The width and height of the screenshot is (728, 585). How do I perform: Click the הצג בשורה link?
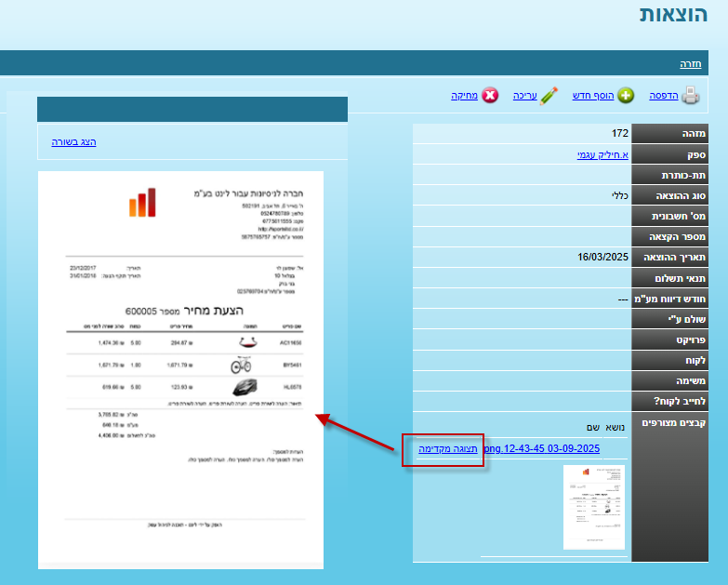(x=73, y=141)
